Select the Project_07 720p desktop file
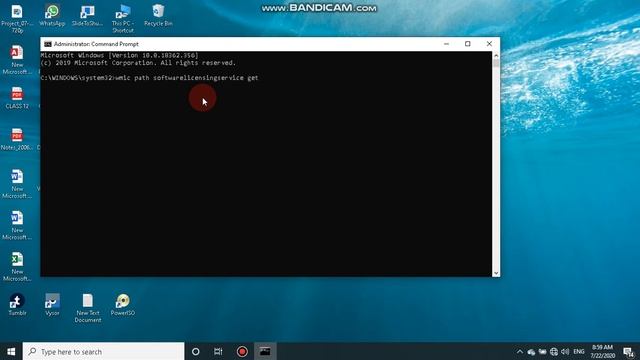 [x=17, y=18]
